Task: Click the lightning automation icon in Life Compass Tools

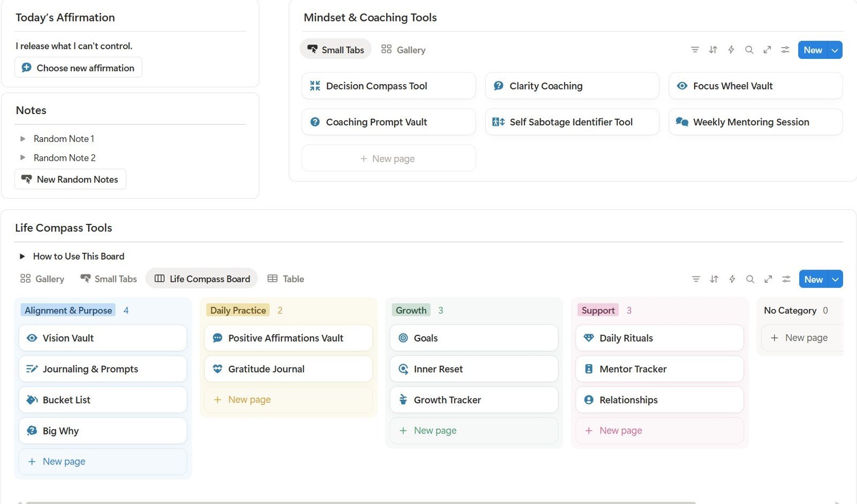Action: tap(732, 279)
